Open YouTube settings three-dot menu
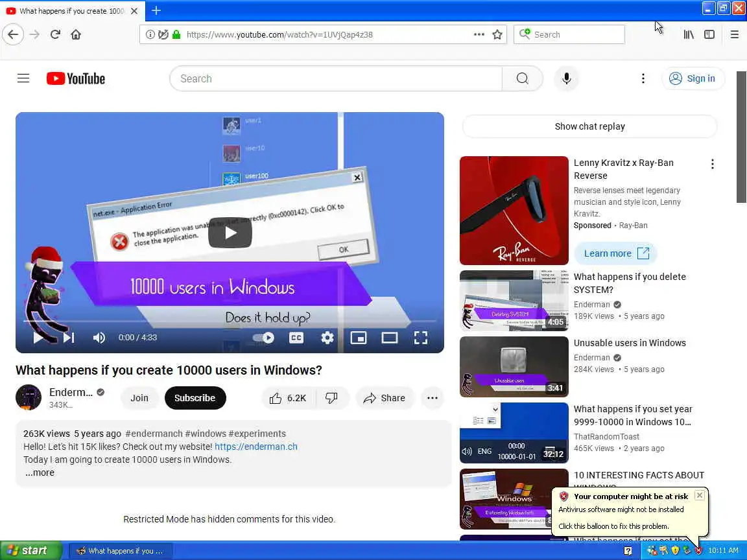 click(643, 78)
